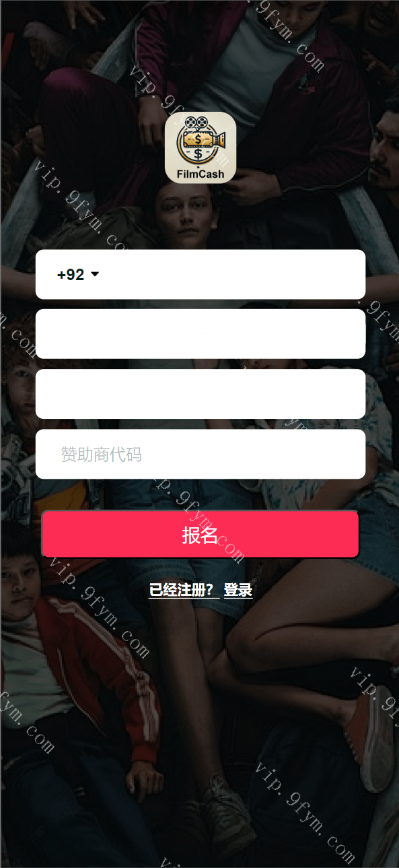This screenshot has width=399, height=868.
Task: Click blank area of first input row
Action: (232, 275)
